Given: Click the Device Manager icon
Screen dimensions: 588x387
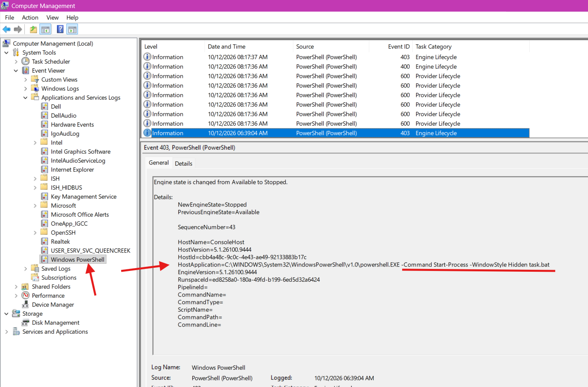Looking at the screenshot, I should coord(26,305).
